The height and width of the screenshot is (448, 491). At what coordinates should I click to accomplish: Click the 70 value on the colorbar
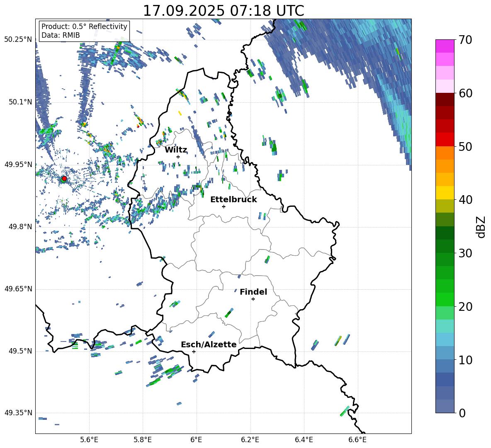[x=465, y=40]
